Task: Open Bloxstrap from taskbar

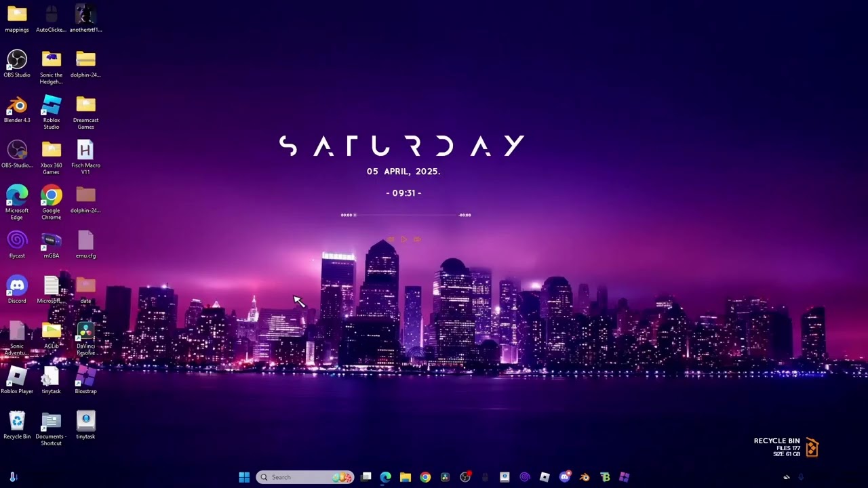Action: [624, 477]
